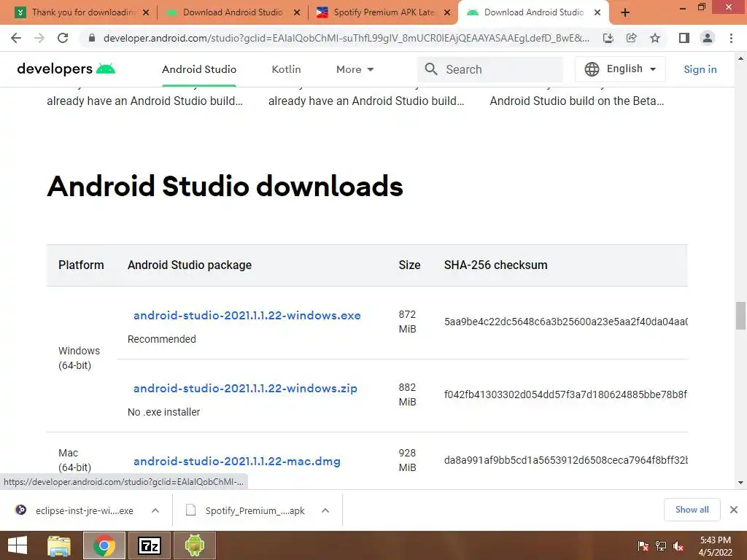Click the 'No .exe installer' note

click(163, 412)
